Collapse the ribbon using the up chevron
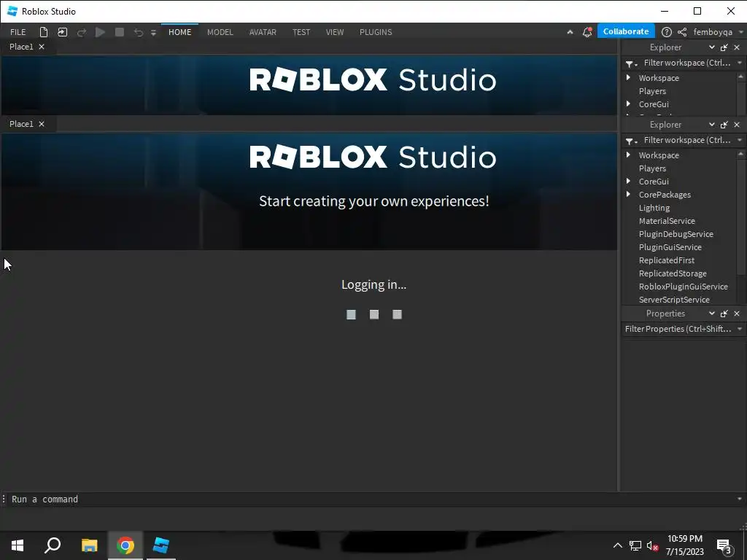Image resolution: width=747 pixels, height=560 pixels. [570, 32]
